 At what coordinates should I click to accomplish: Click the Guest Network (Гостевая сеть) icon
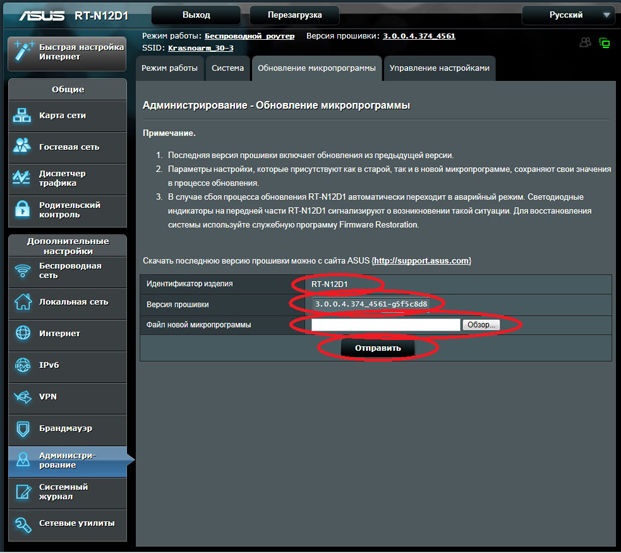(22, 146)
